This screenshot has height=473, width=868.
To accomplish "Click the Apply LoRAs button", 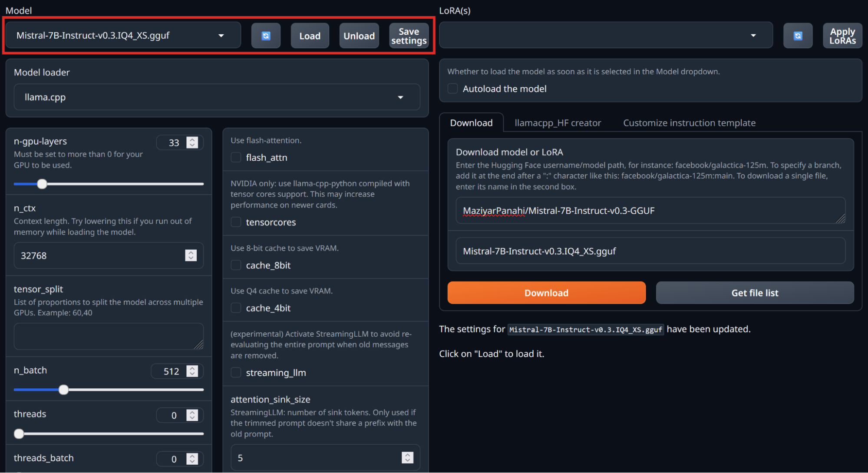I will (842, 36).
